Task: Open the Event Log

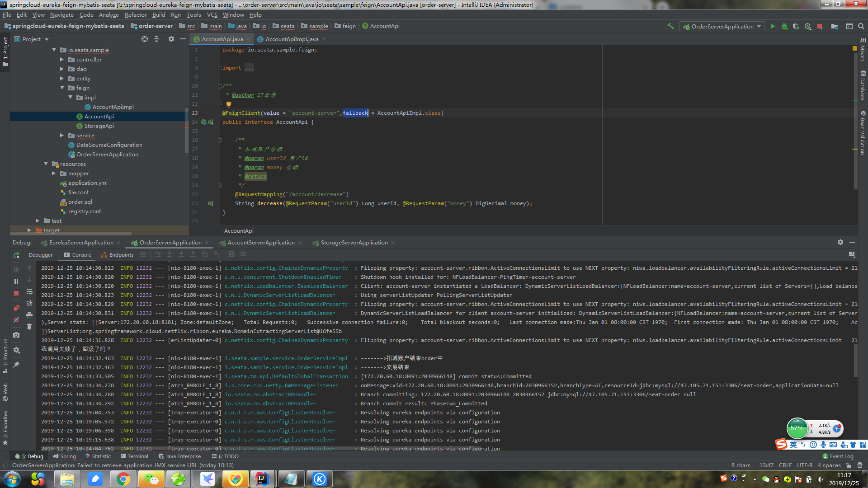Action: click(x=838, y=456)
